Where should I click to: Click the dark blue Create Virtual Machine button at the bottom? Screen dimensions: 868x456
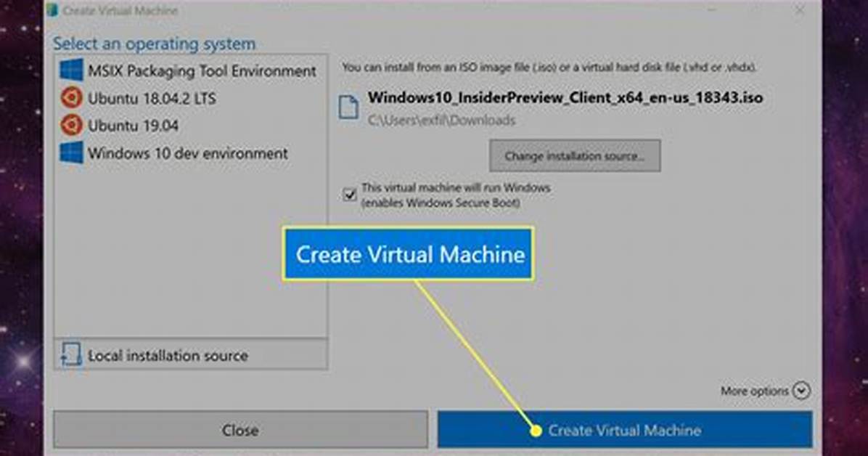(625, 430)
